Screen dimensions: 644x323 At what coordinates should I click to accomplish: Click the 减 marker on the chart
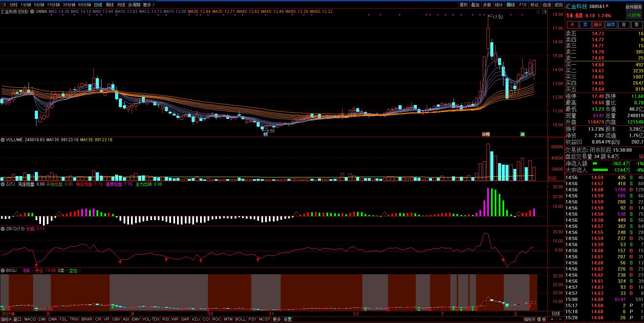(x=522, y=134)
